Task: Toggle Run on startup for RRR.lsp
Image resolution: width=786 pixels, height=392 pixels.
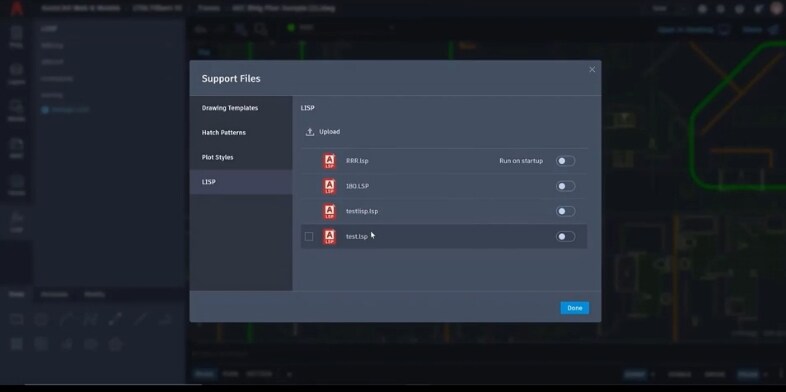Action: pos(565,161)
